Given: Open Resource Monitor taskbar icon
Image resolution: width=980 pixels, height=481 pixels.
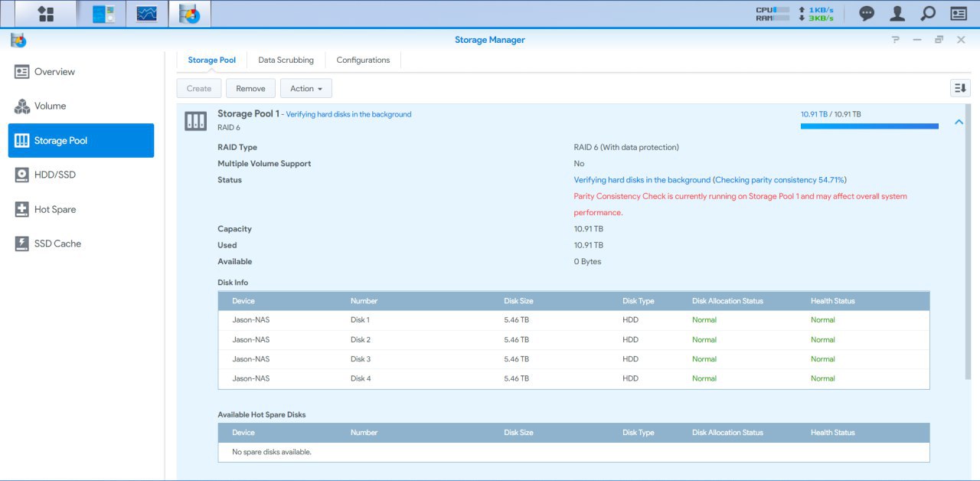Looking at the screenshot, I should (x=146, y=14).
